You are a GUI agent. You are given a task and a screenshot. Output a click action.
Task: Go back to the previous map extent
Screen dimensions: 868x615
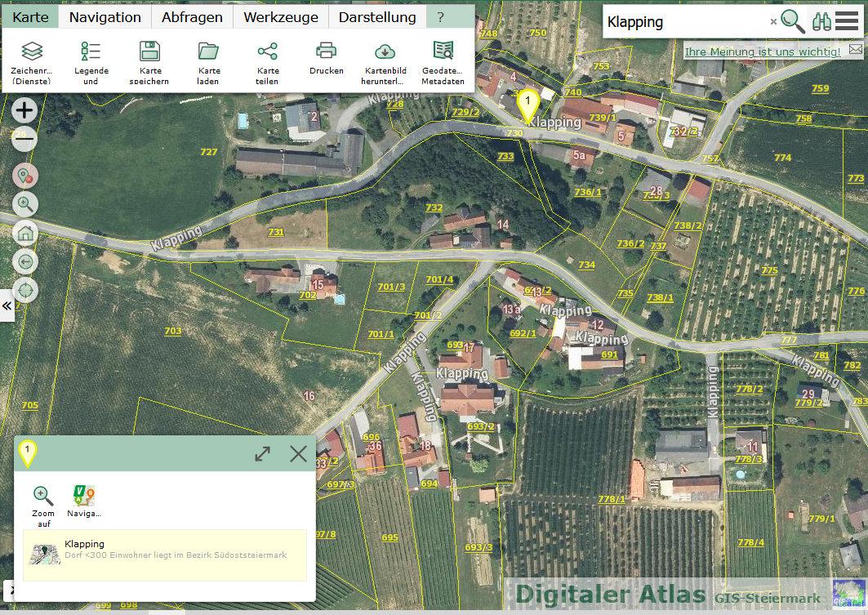click(x=25, y=261)
